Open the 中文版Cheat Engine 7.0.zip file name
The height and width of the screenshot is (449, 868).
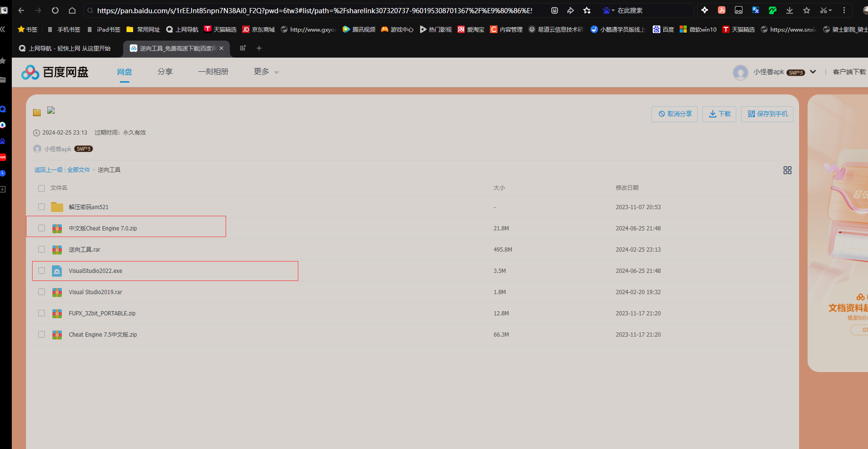click(103, 229)
